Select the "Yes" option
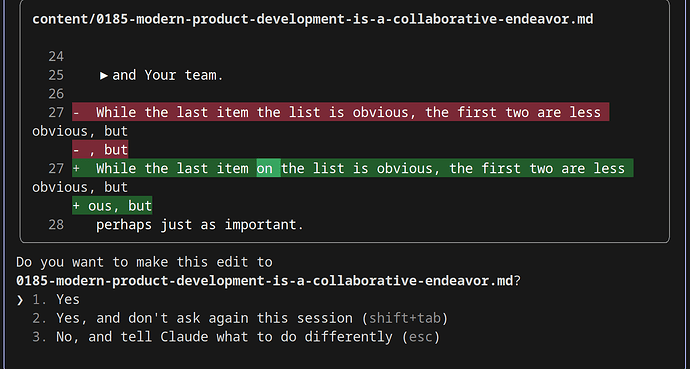 click(x=68, y=300)
